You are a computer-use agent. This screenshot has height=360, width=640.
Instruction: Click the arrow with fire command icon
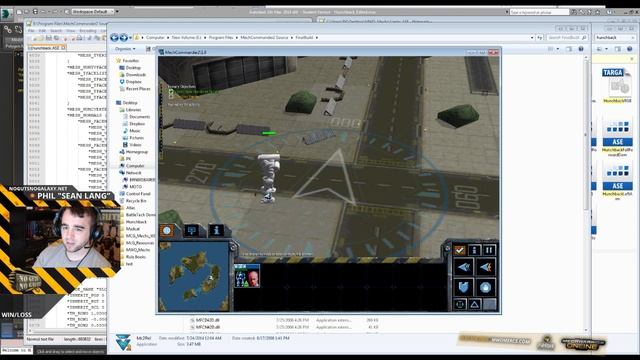pos(485,267)
